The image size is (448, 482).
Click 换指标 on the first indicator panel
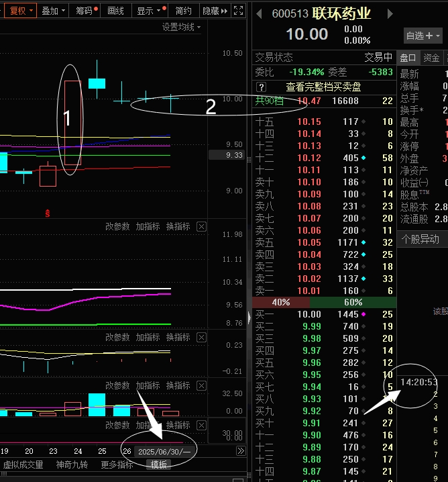(x=178, y=226)
